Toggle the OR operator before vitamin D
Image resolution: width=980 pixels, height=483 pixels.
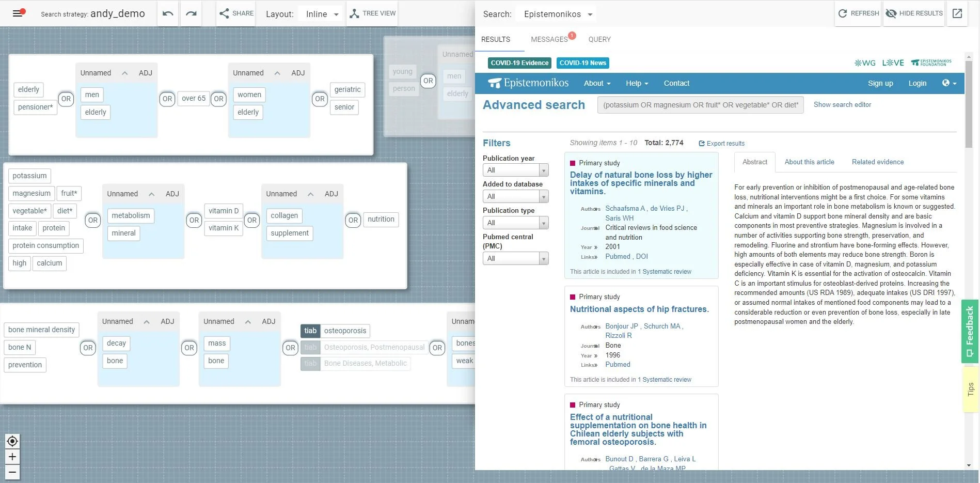[x=194, y=220]
